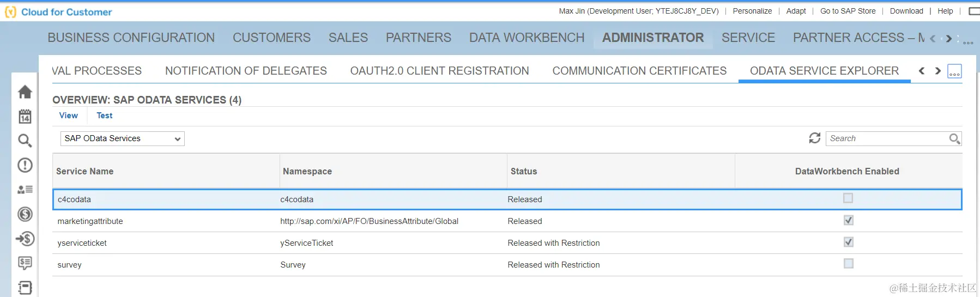
Task: Open the SAP OData Services dropdown
Action: pos(122,138)
